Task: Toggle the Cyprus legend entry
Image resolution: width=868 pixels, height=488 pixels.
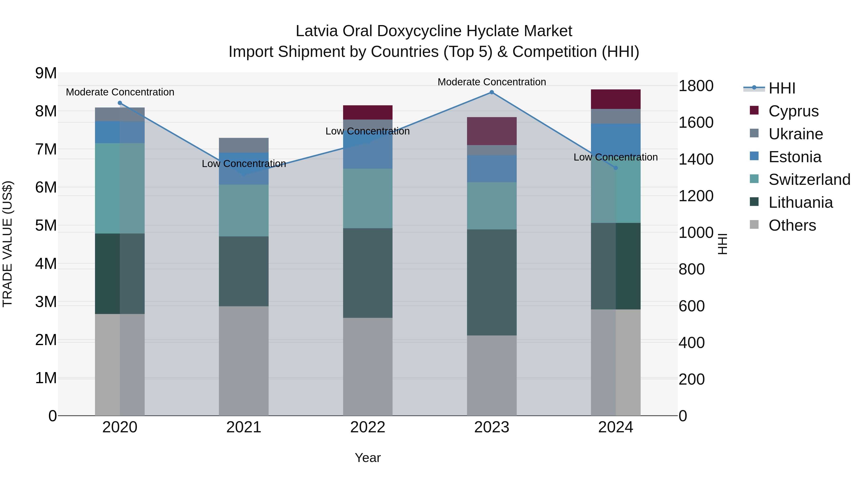Action: coord(784,111)
